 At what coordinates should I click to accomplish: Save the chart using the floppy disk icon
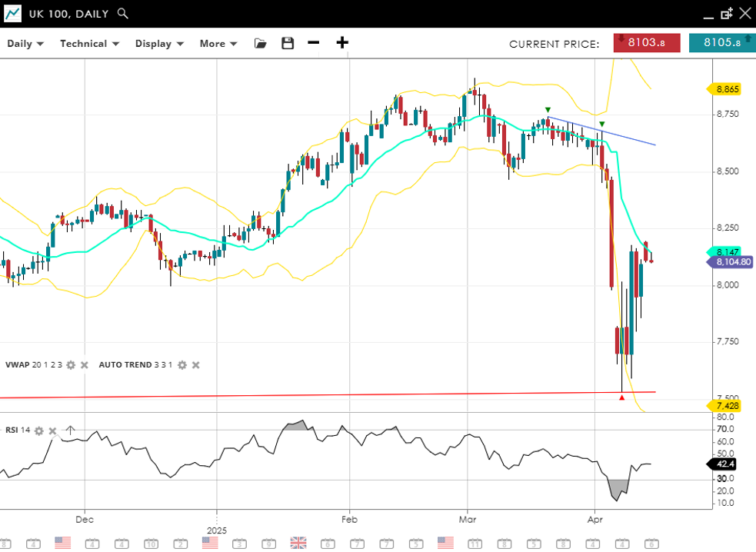click(x=288, y=44)
